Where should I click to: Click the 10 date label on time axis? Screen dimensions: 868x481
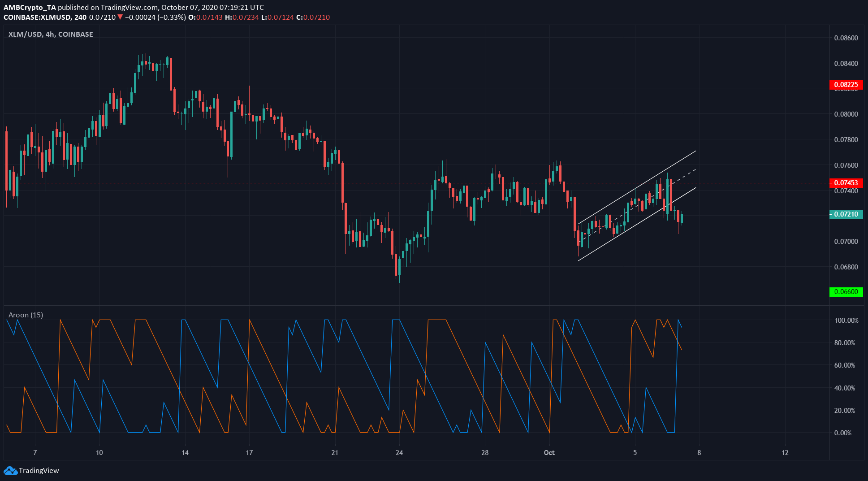pyautogui.click(x=99, y=452)
